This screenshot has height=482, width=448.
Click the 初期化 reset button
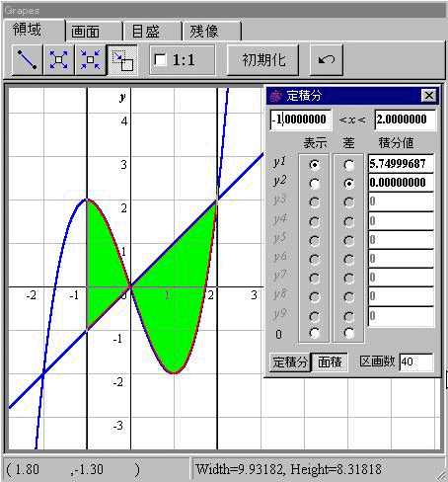click(263, 60)
